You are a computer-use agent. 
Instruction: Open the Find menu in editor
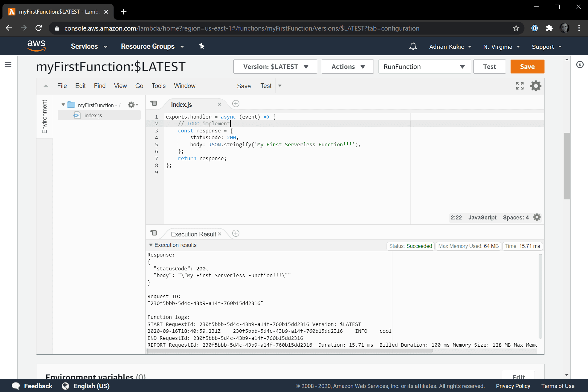(100, 86)
